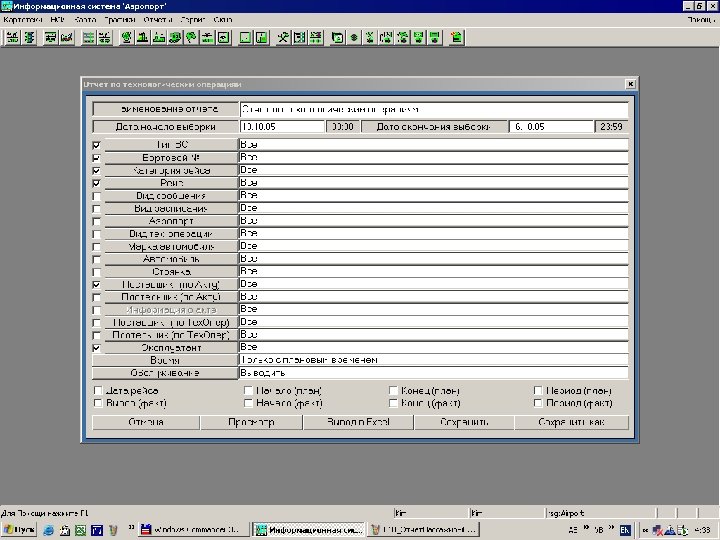The image size is (720, 540).
Task: Check the 'Период (факт)' checkbox
Action: [x=539, y=403]
